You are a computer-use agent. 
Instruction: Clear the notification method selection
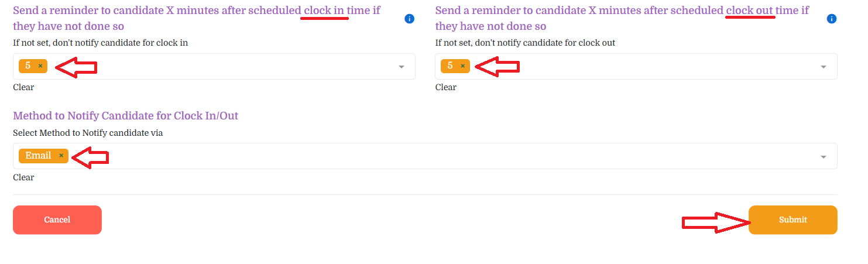tap(23, 177)
